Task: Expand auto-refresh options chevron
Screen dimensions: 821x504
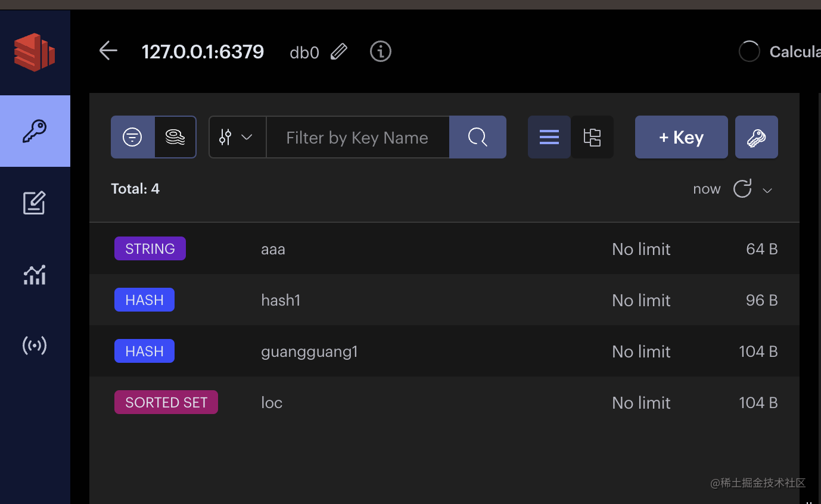Action: click(767, 190)
